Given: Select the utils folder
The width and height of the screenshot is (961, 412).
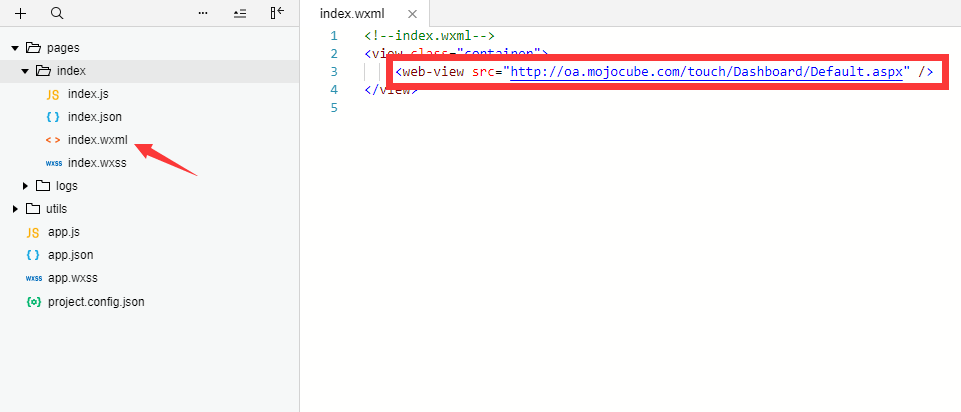Looking at the screenshot, I should click(56, 209).
